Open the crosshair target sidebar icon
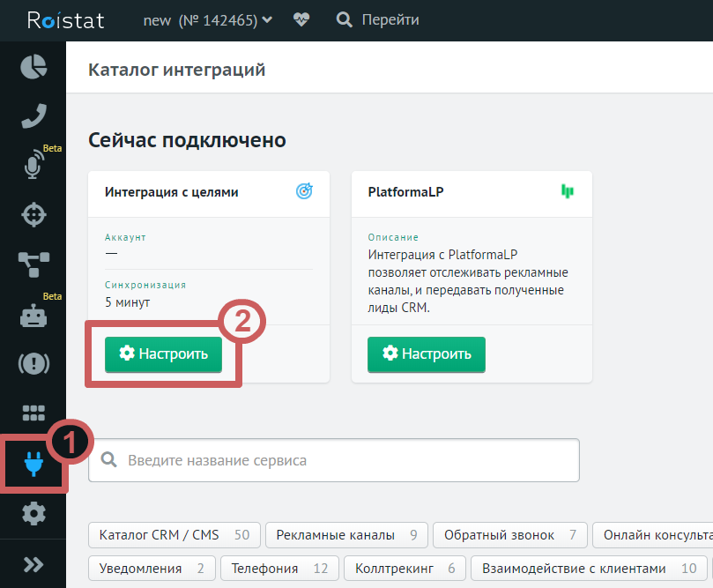This screenshot has height=588, width=713. pos(33,214)
